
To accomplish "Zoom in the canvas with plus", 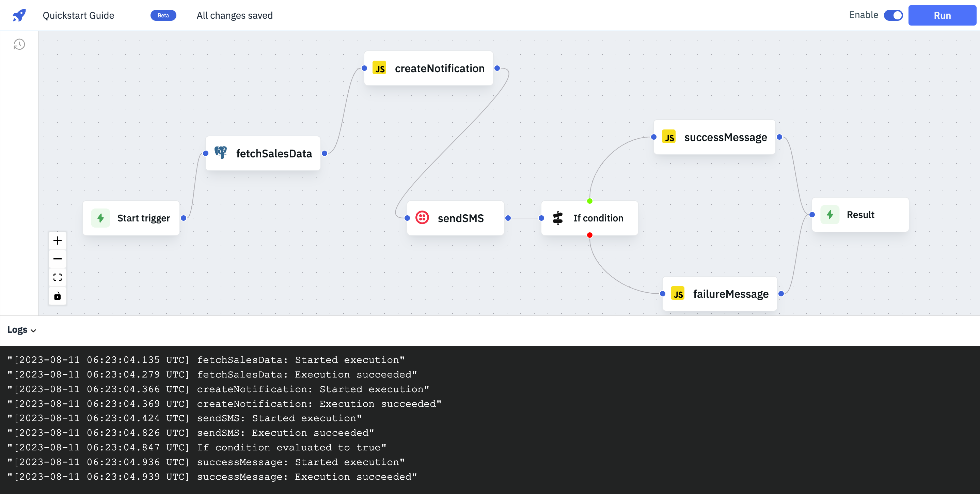I will 58,241.
